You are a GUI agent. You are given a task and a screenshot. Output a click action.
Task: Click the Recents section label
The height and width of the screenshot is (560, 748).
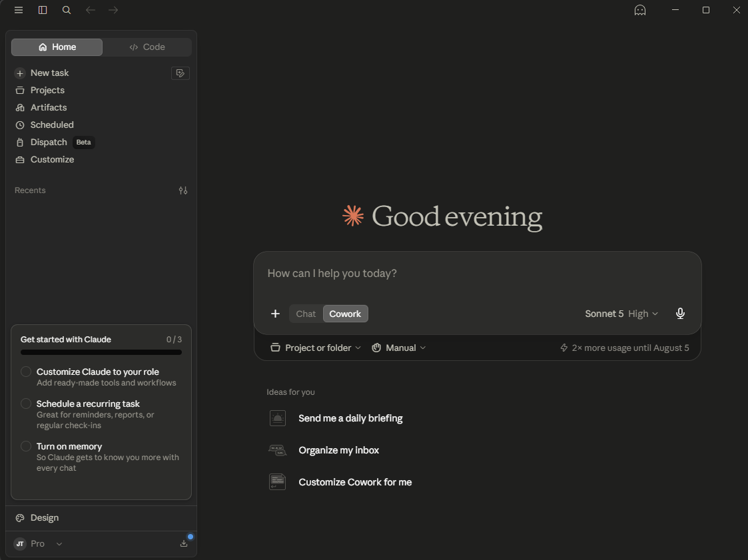coord(30,190)
